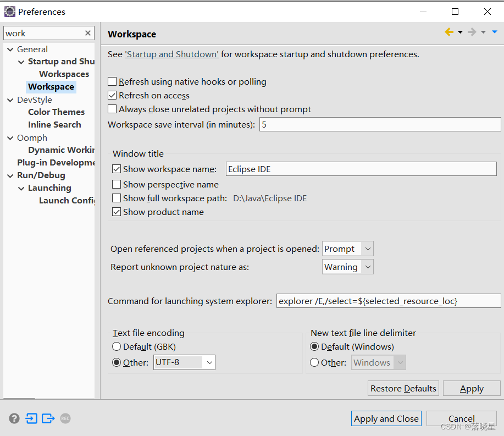The width and height of the screenshot is (504, 436).
Task: Click the workspace save interval field
Action: click(380, 124)
